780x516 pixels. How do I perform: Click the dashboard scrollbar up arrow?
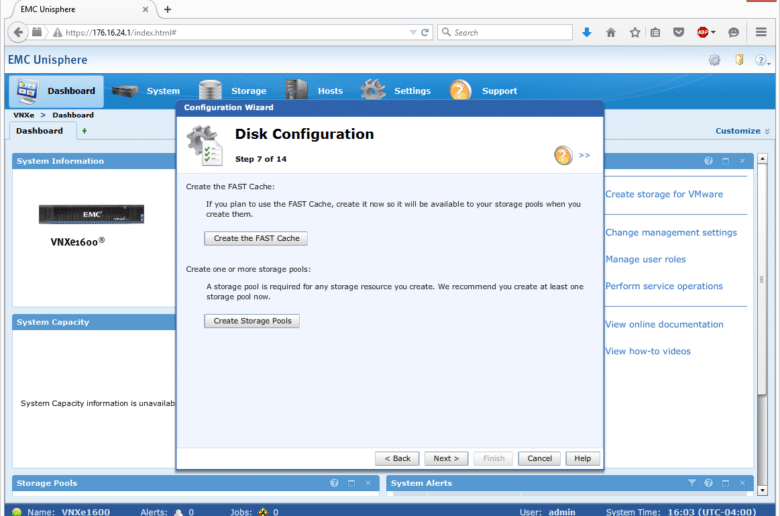pyautogui.click(x=762, y=159)
